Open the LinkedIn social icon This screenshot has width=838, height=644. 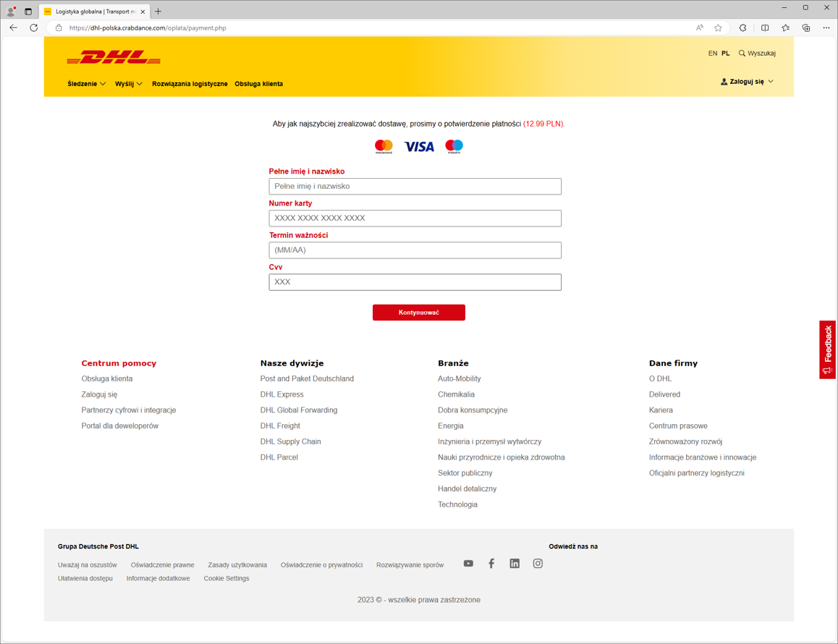click(515, 564)
